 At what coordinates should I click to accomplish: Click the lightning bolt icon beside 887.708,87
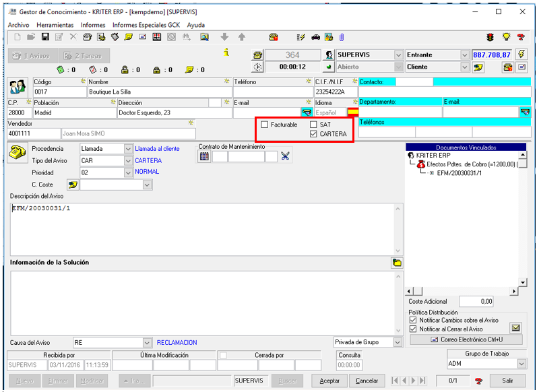[x=521, y=55]
